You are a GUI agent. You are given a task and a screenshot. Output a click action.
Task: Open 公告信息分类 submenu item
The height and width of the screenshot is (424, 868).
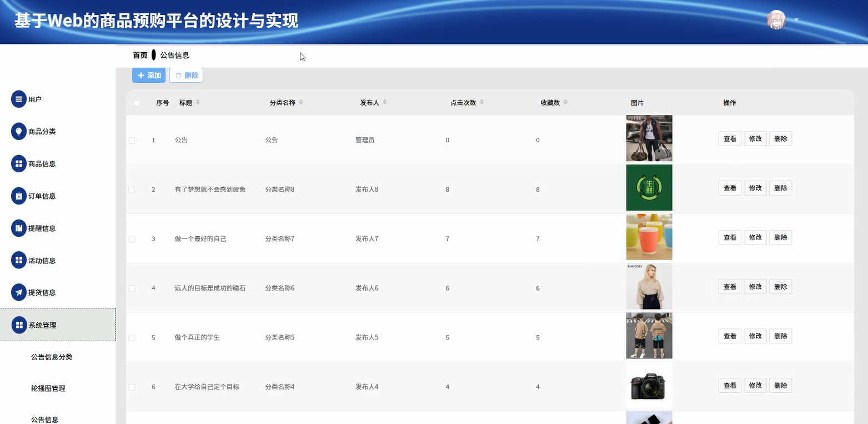tap(52, 357)
